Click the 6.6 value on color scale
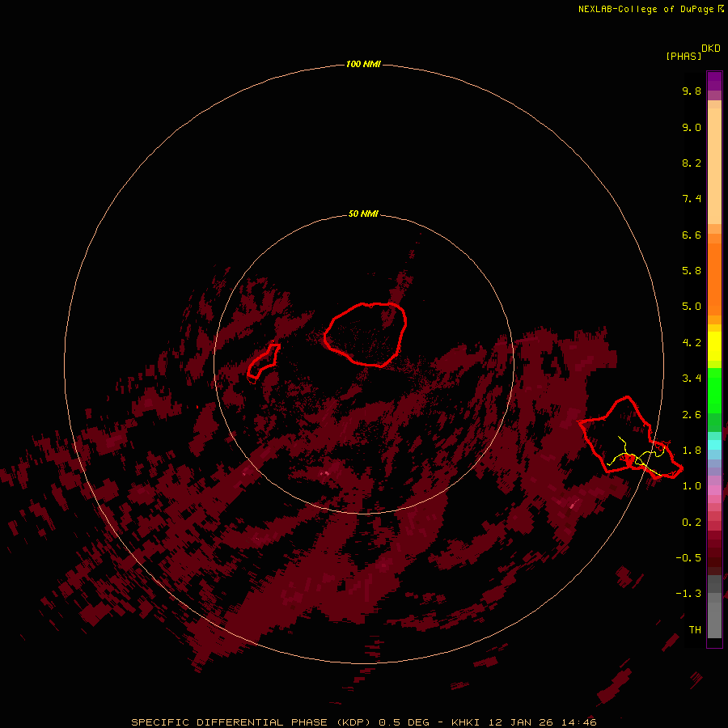Screen dimensions: 728x728 click(692, 235)
